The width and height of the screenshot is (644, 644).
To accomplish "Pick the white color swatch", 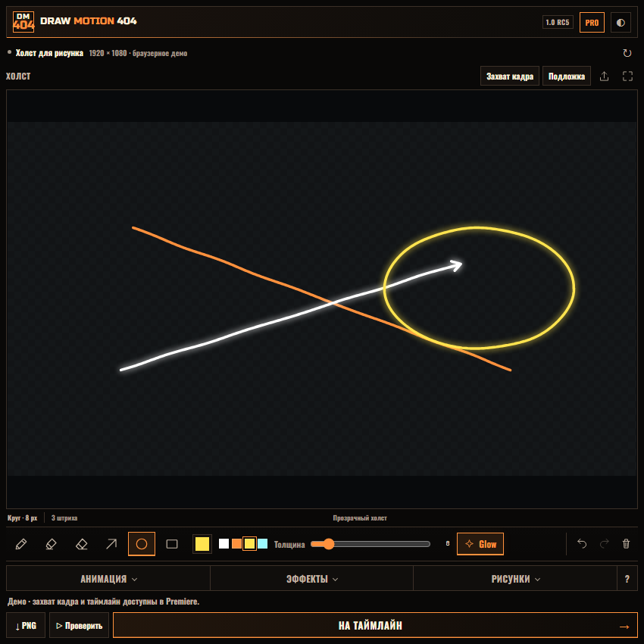I will pyautogui.click(x=224, y=544).
